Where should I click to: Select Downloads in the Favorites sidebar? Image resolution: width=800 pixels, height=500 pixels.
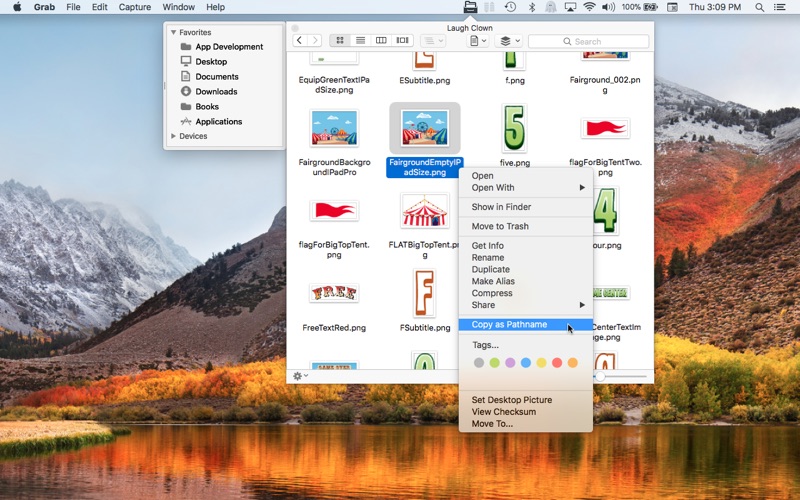pos(216,91)
